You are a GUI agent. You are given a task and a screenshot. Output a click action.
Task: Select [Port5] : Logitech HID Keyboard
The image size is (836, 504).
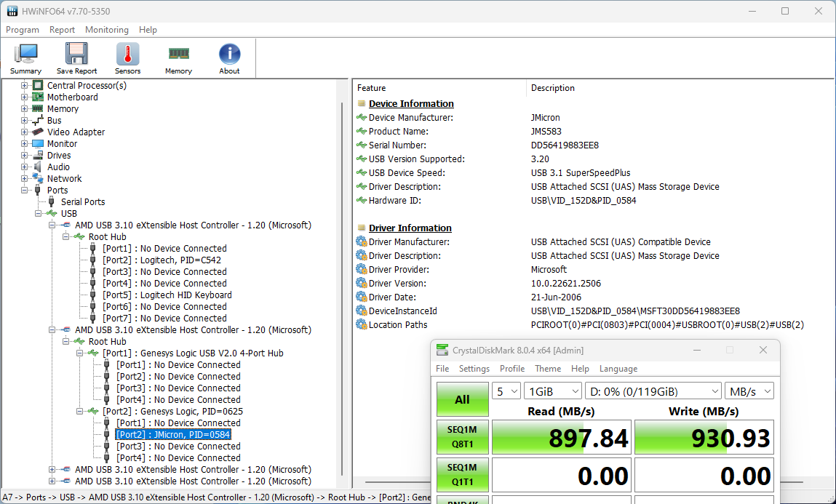click(x=167, y=295)
